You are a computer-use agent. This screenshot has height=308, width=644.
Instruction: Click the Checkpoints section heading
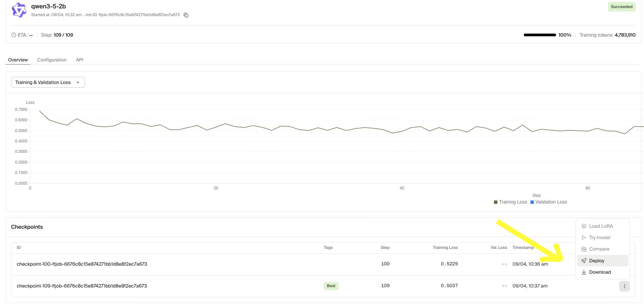click(x=27, y=227)
